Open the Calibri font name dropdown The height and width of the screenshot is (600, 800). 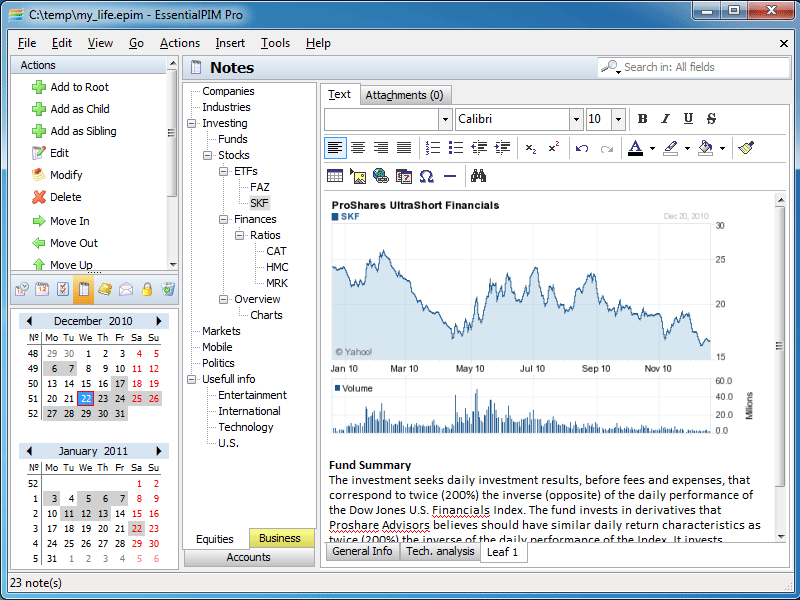click(576, 119)
